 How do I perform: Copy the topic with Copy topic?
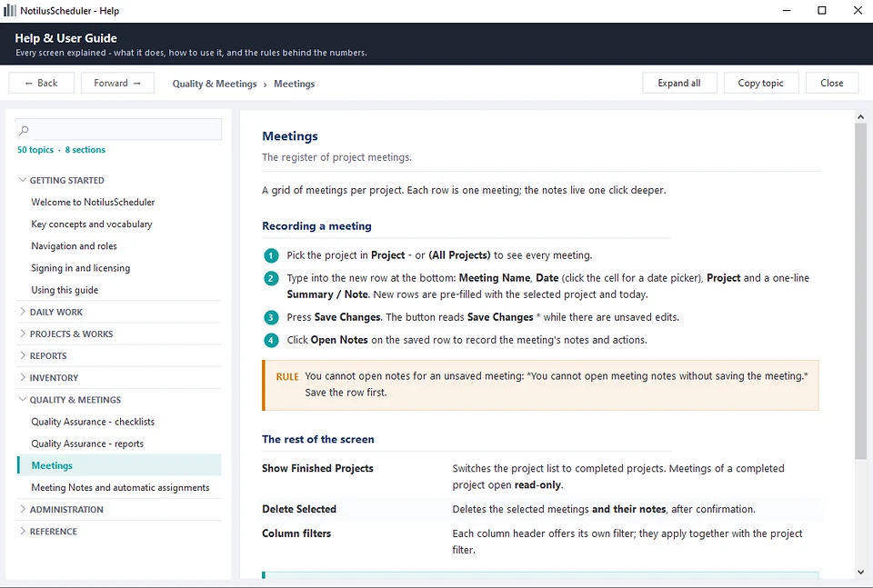pos(761,83)
